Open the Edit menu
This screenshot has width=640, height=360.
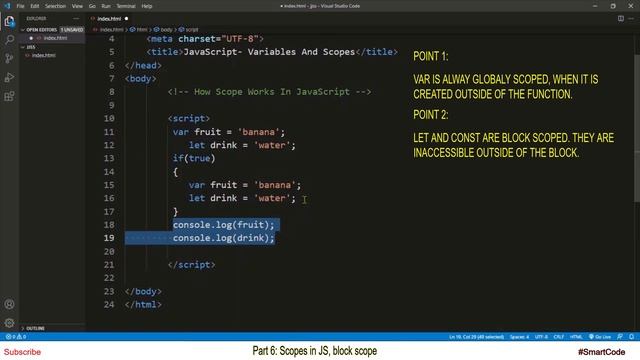pos(35,6)
